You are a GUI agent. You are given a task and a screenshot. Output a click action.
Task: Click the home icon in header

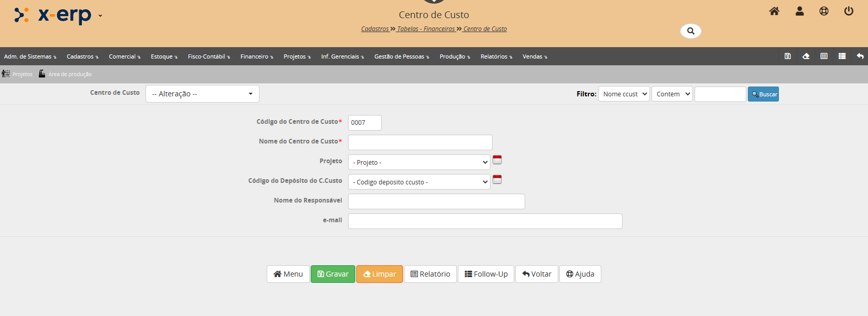[774, 11]
